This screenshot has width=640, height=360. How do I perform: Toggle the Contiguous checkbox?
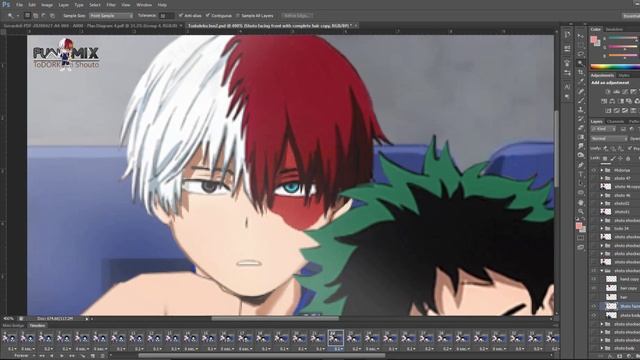pyautogui.click(x=208, y=16)
